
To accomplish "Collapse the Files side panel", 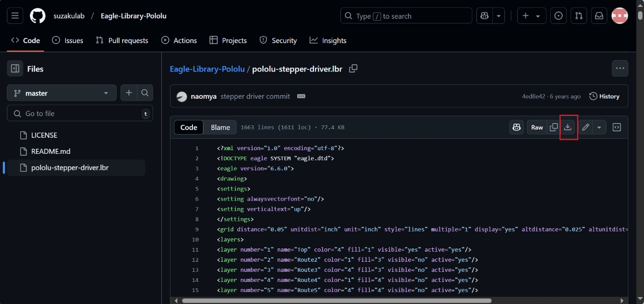I will [x=15, y=68].
